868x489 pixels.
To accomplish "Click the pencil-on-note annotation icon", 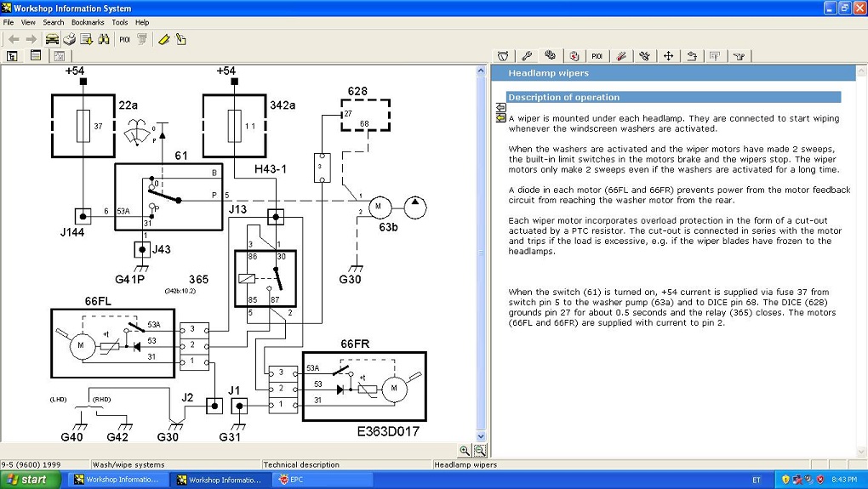I will click(x=181, y=39).
